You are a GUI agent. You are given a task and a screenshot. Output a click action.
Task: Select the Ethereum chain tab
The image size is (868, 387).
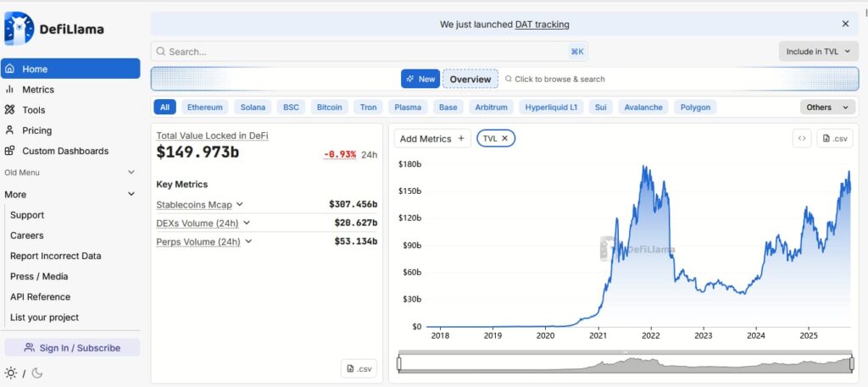[x=204, y=108]
